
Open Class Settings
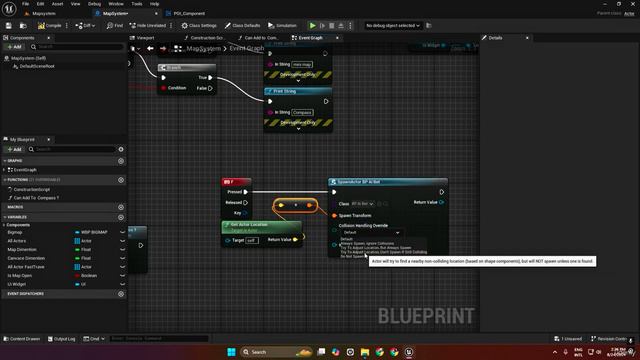pyautogui.click(x=199, y=25)
